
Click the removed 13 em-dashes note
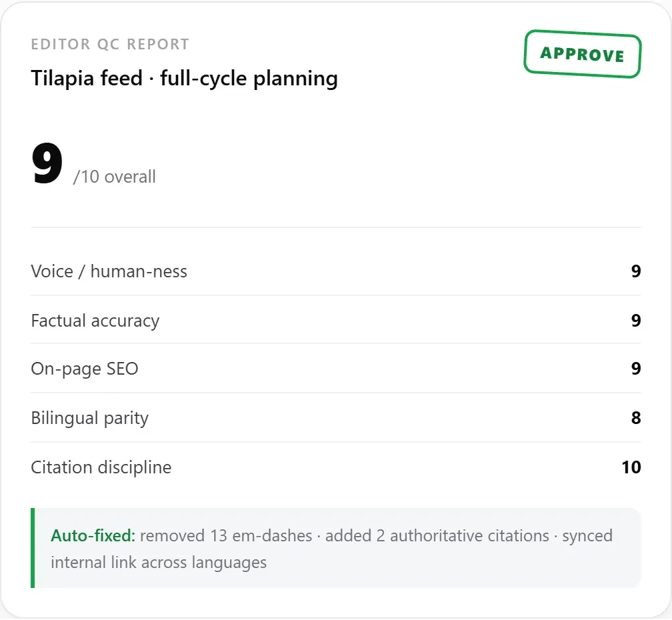[226, 535]
